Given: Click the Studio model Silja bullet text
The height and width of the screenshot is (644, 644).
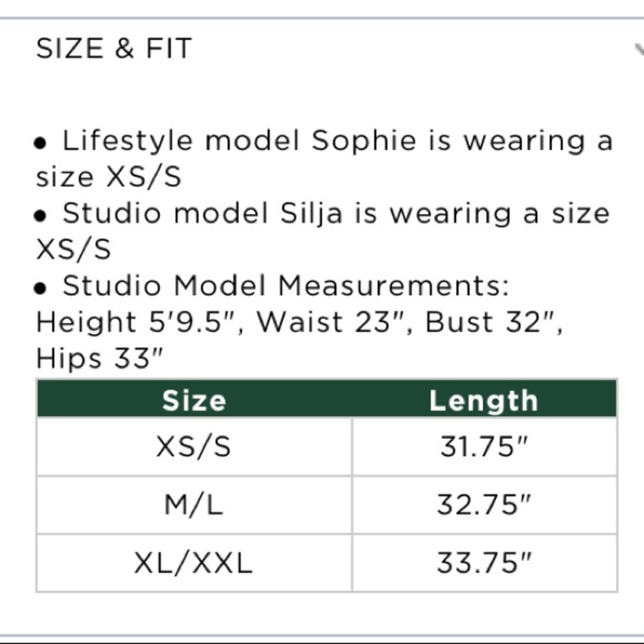Looking at the screenshot, I should click(323, 231).
